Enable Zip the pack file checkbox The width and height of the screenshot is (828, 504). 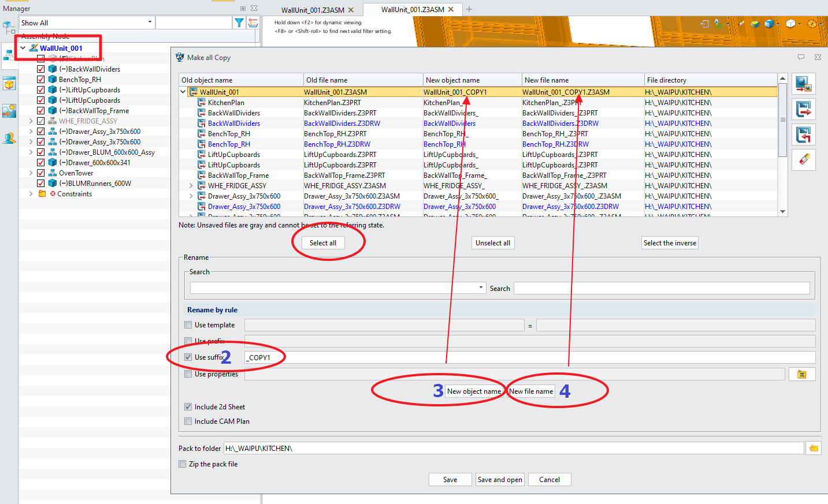pyautogui.click(x=183, y=464)
